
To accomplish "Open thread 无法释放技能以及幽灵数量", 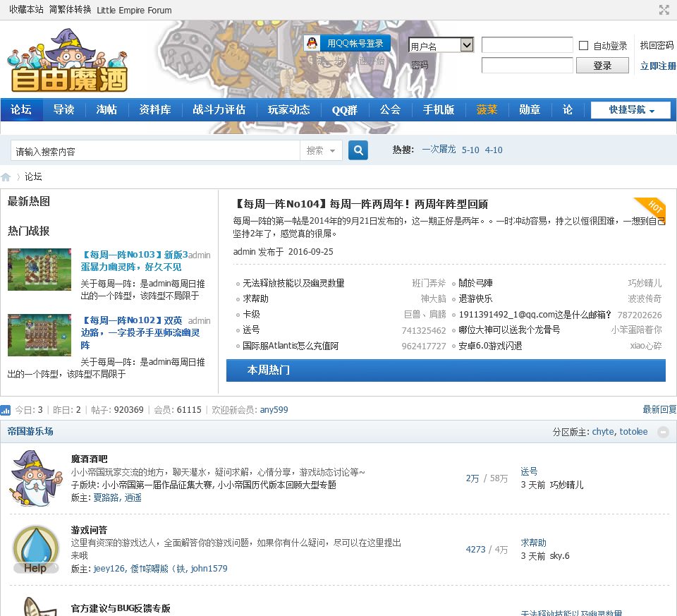I will click(x=293, y=284).
